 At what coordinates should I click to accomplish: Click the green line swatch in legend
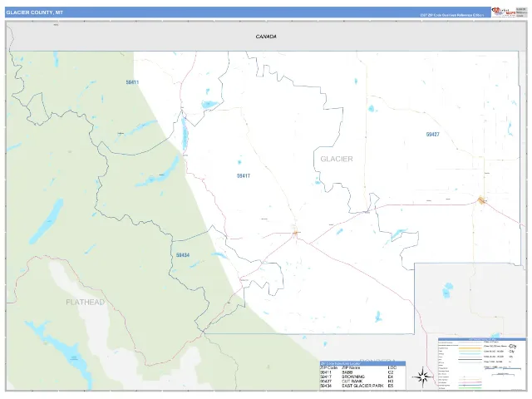click(x=470, y=388)
